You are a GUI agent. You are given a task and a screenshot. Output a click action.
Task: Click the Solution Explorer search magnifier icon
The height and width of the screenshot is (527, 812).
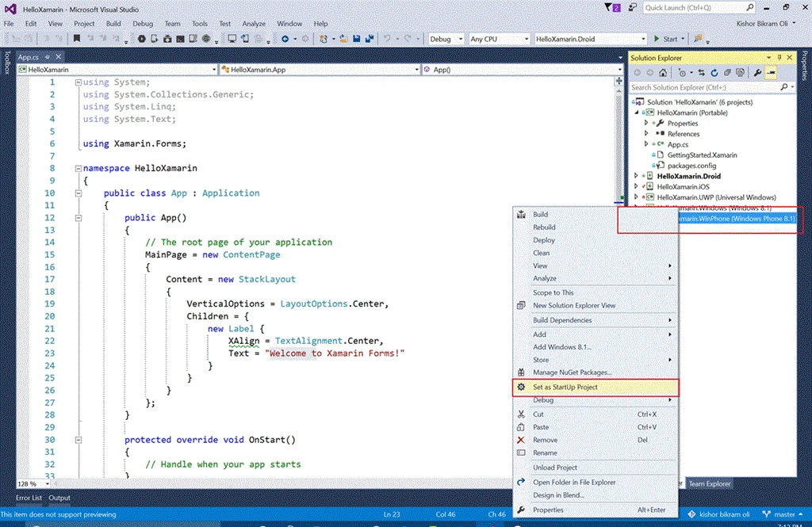coord(784,87)
